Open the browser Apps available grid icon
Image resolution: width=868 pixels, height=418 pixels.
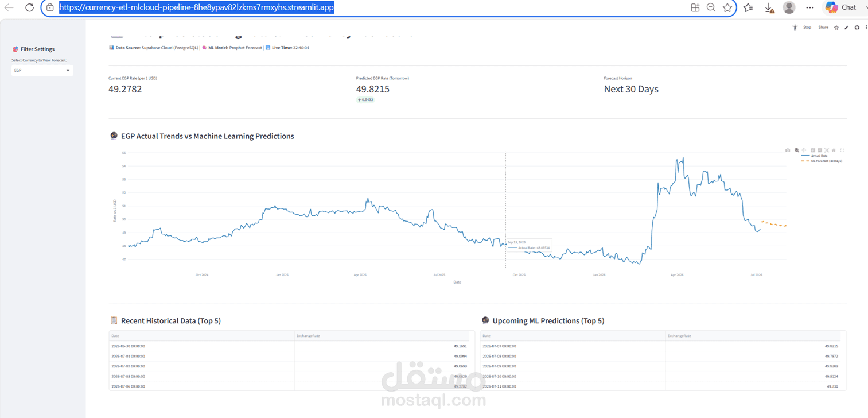pos(695,7)
